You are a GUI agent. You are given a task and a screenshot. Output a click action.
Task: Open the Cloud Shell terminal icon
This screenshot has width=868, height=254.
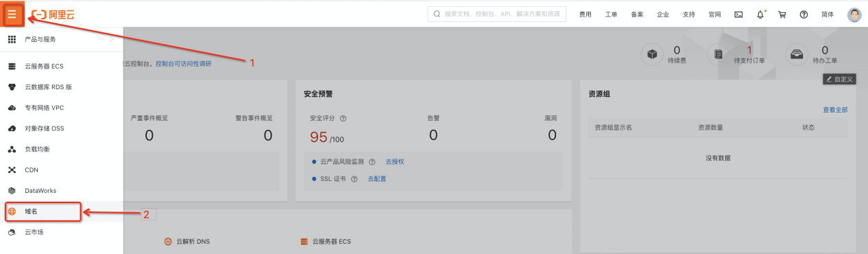[x=738, y=14]
